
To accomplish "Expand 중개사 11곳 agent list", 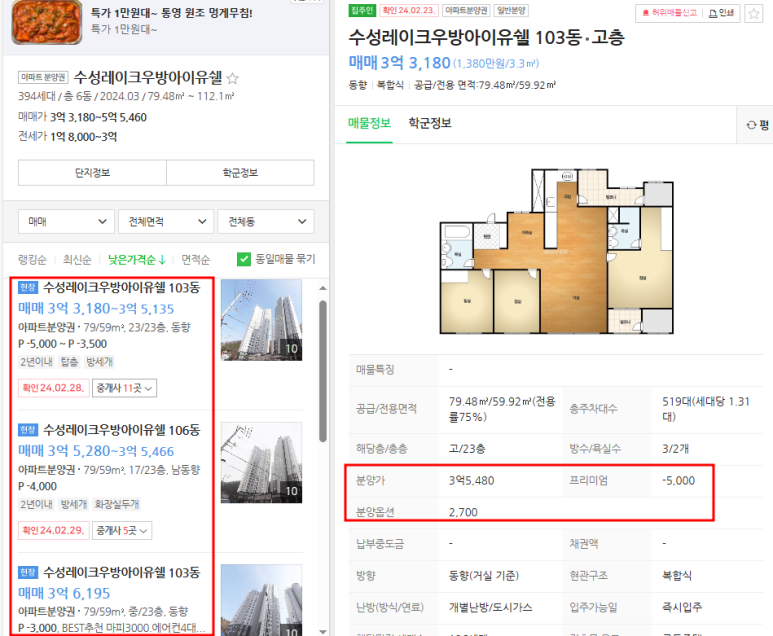I will pos(124,388).
